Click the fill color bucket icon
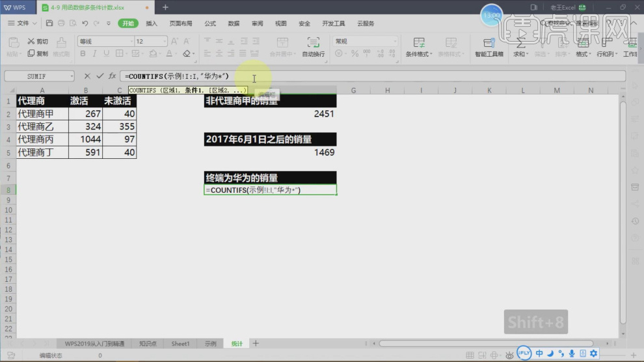Image resolution: width=644 pixels, height=362 pixels. 153,53
